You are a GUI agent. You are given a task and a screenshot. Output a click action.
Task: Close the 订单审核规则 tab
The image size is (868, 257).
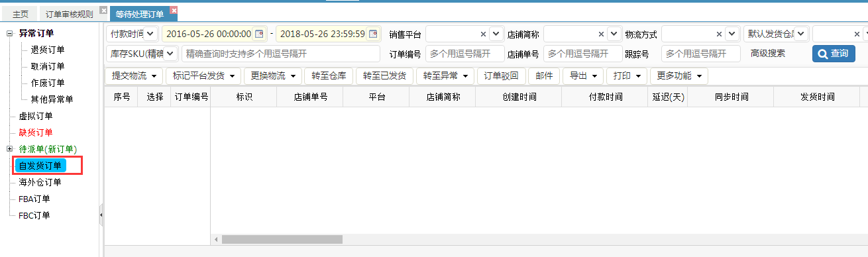pos(103,10)
